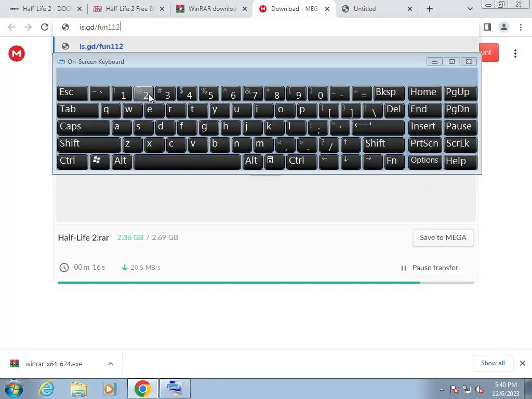Toggle right Shift key
The height and width of the screenshot is (399, 532).
pyautogui.click(x=384, y=145)
